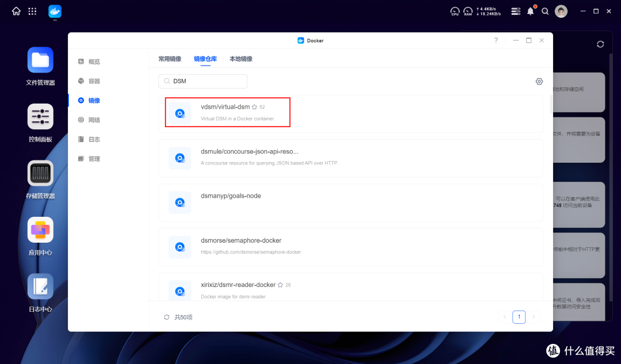The height and width of the screenshot is (364, 621).
Task: Switch to the 本地镜像 tab
Action: point(241,59)
